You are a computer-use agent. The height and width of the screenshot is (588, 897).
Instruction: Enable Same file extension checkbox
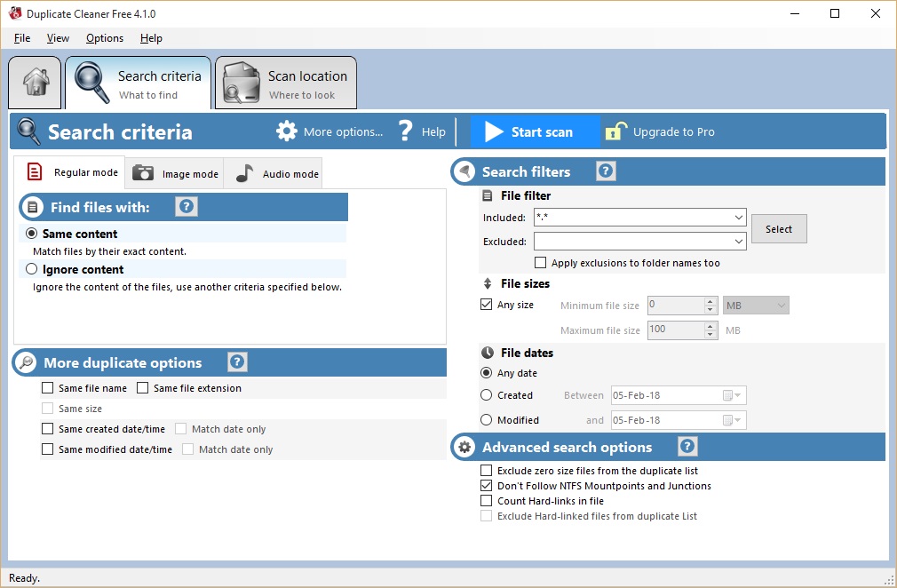click(x=142, y=388)
